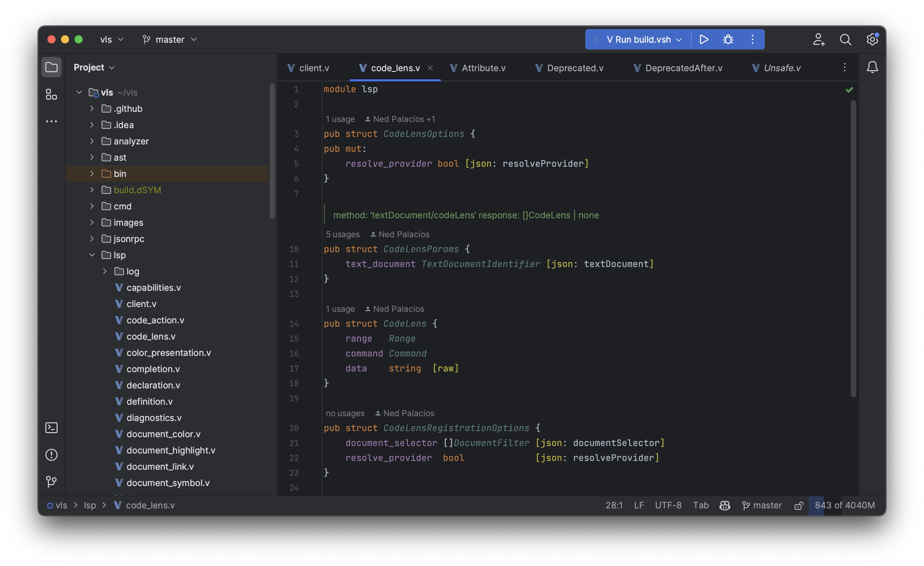Screen dimensions: 924x566
Task: Open the Project tool window folder icon
Action: tap(51, 67)
